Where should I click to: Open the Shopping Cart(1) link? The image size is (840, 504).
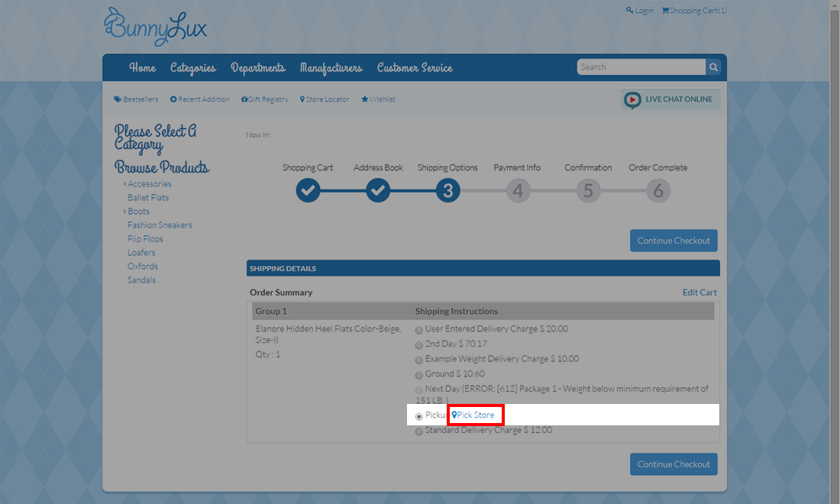coord(693,10)
